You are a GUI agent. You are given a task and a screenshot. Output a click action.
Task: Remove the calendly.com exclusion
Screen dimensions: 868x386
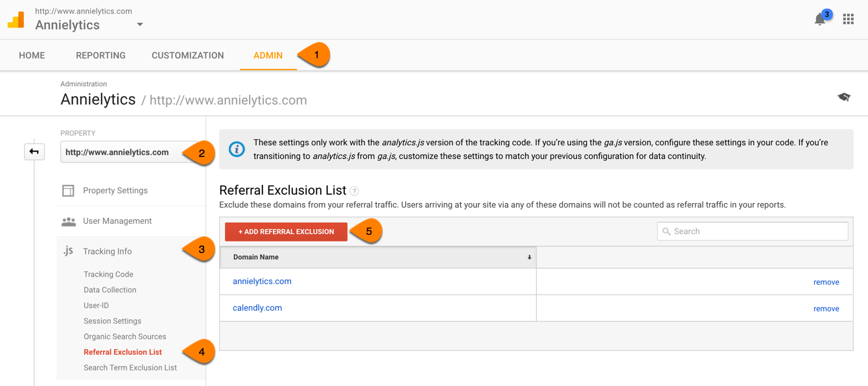(826, 309)
